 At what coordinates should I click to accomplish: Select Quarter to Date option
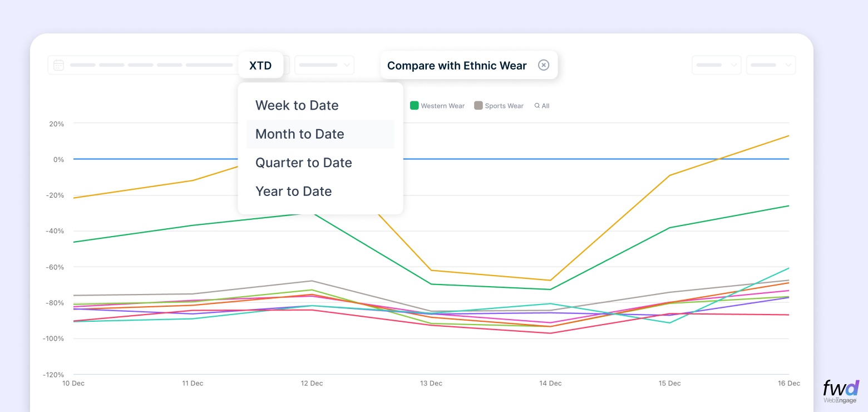click(x=303, y=163)
